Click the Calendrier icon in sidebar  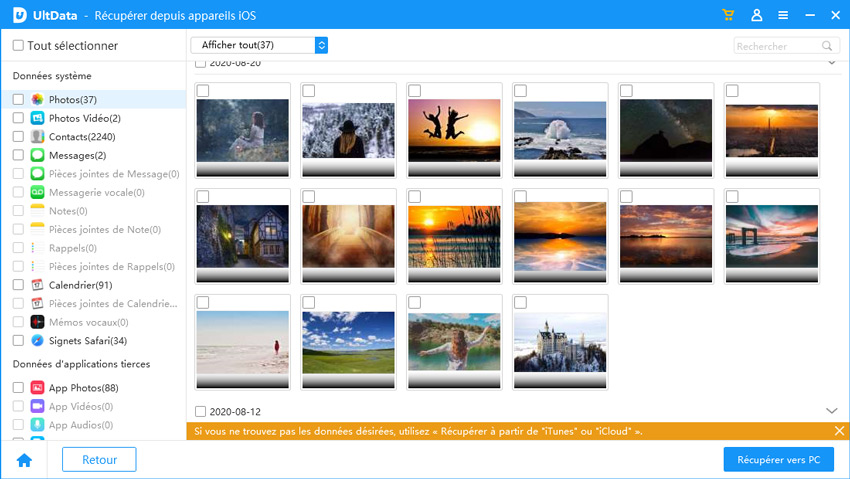(37, 285)
